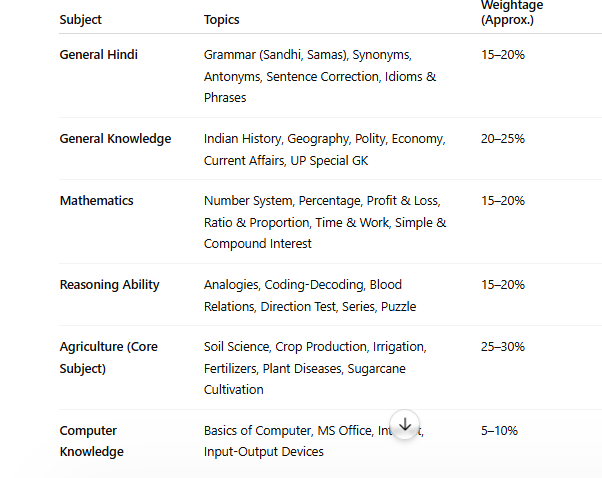Select the Topics column header
This screenshot has height=478, width=602.
tap(222, 20)
